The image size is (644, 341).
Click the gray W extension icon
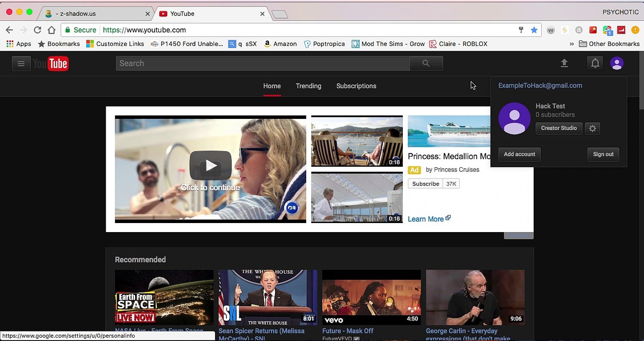point(551,30)
